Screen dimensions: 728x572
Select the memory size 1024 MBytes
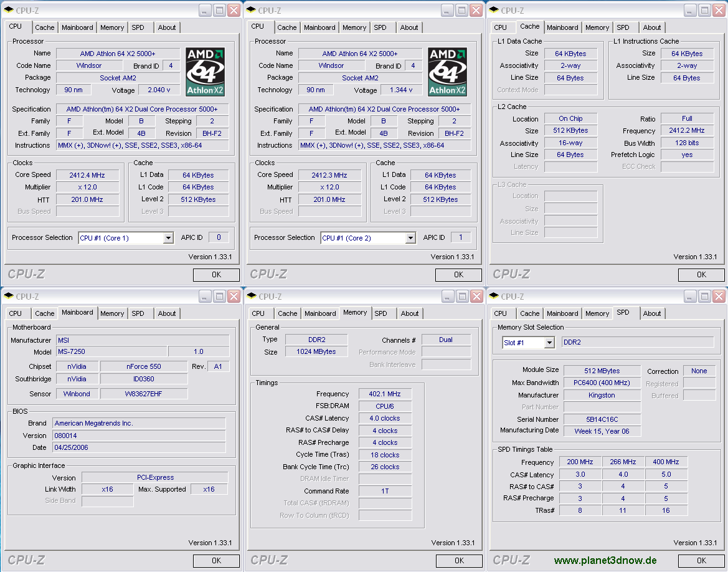[x=316, y=352]
